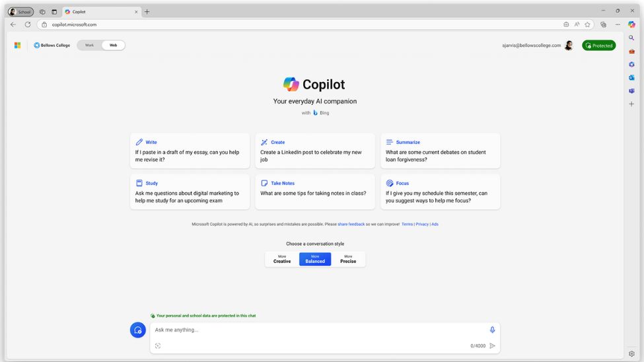
Task: Click the Microsoft logo icon
Action: point(17,45)
